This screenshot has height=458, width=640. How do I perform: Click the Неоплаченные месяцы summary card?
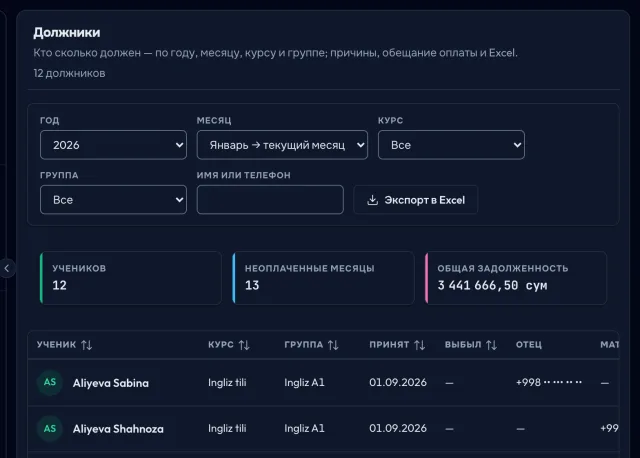323,278
